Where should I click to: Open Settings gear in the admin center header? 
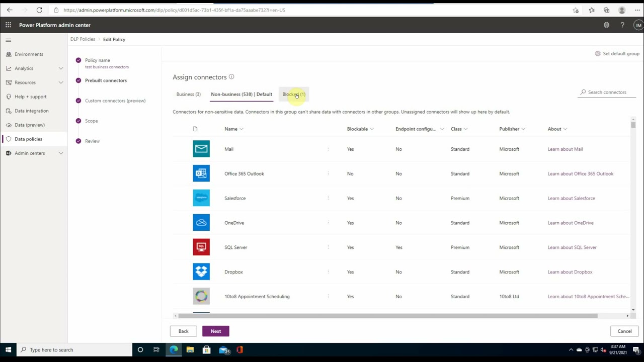(606, 25)
